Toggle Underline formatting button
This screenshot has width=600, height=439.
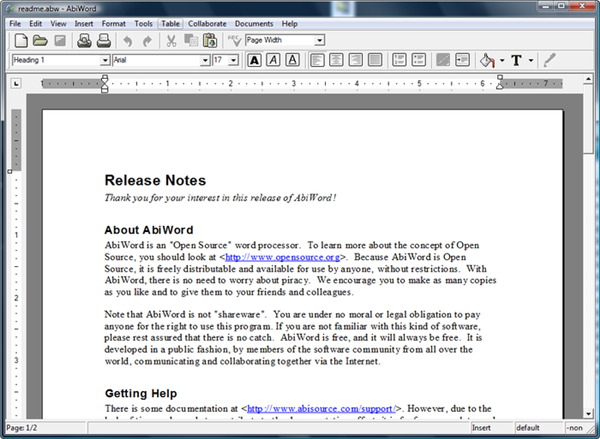[x=292, y=61]
